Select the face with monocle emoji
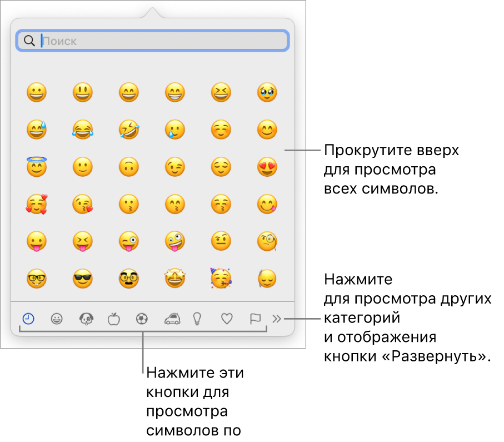The image size is (504, 442). pos(267,241)
